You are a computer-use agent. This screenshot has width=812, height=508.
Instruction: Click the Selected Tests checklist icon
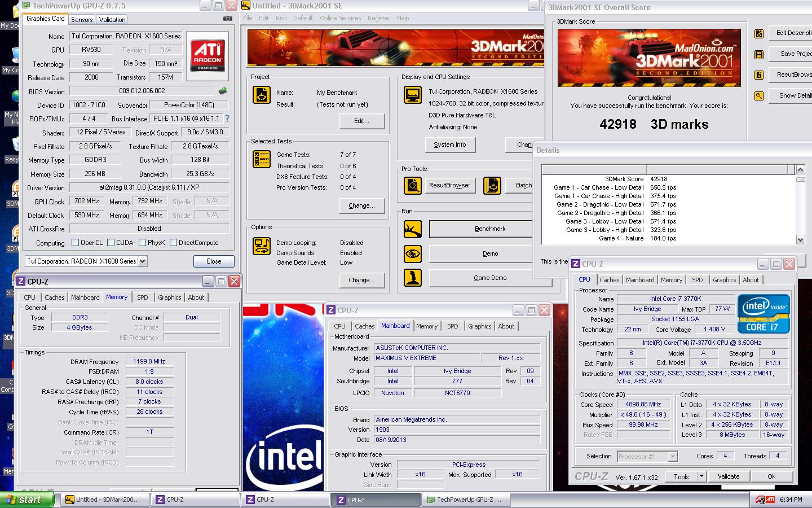pos(261,159)
